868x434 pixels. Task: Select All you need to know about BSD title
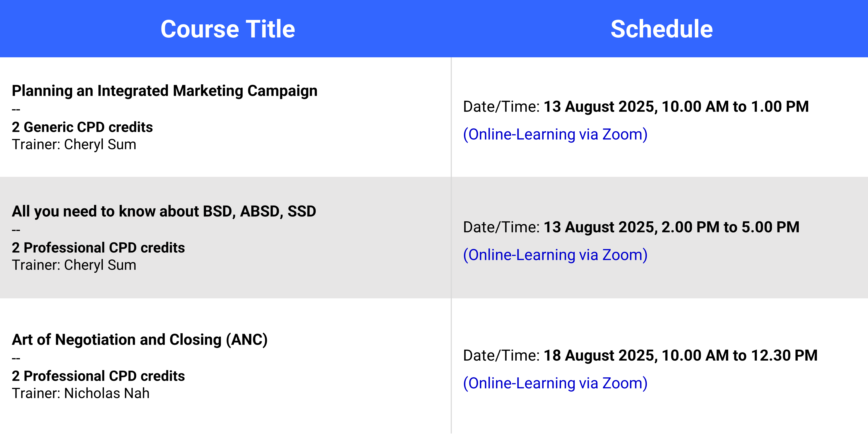164,212
